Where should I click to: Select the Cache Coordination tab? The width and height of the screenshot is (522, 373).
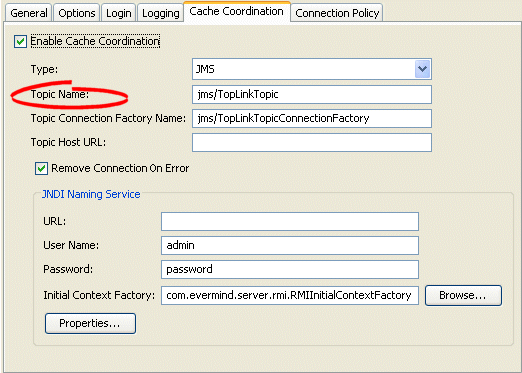(x=237, y=11)
